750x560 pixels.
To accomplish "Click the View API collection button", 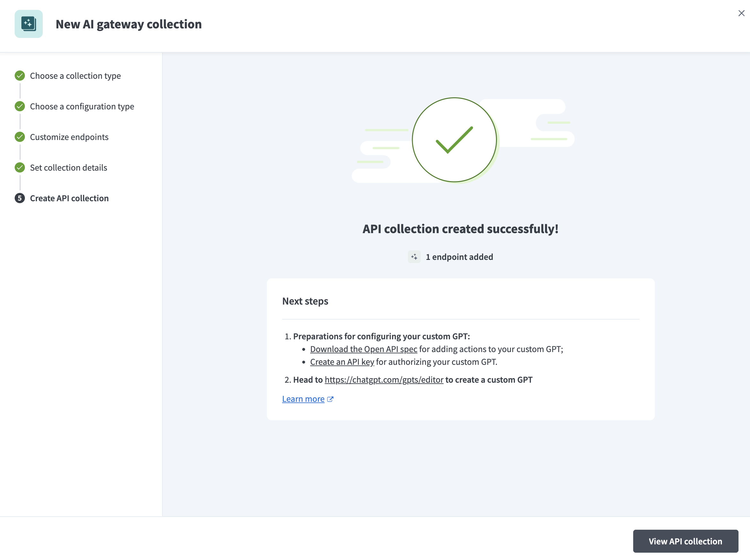I will [x=685, y=541].
